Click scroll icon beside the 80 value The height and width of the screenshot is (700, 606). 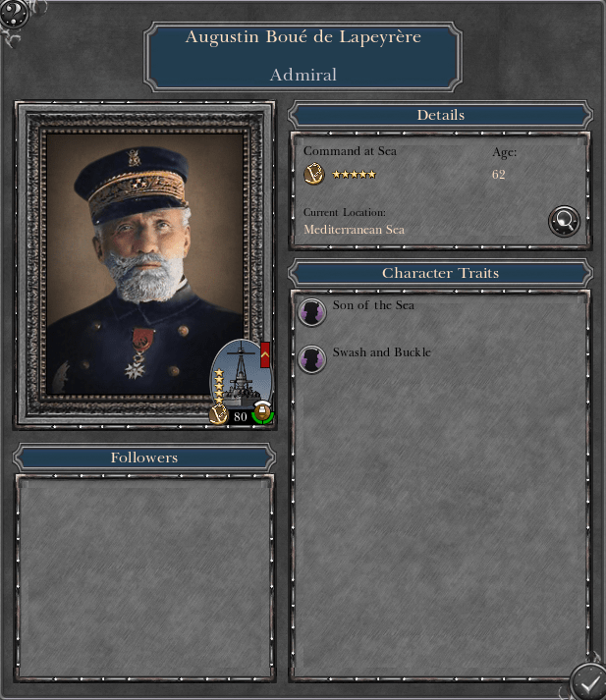tap(219, 414)
